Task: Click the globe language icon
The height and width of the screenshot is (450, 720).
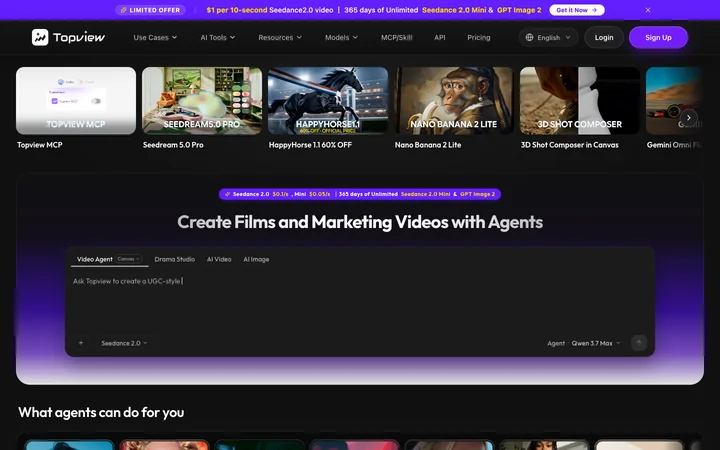Action: click(x=529, y=37)
